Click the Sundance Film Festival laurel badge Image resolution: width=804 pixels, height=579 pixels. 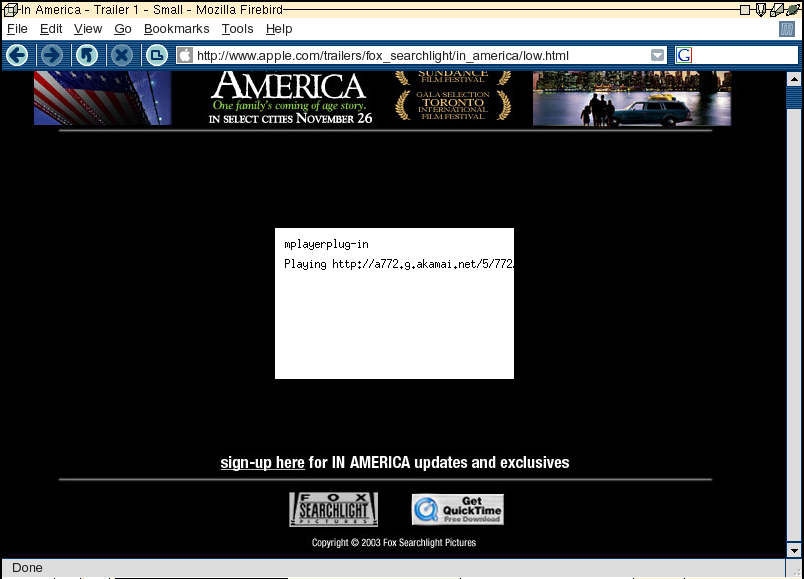click(453, 77)
